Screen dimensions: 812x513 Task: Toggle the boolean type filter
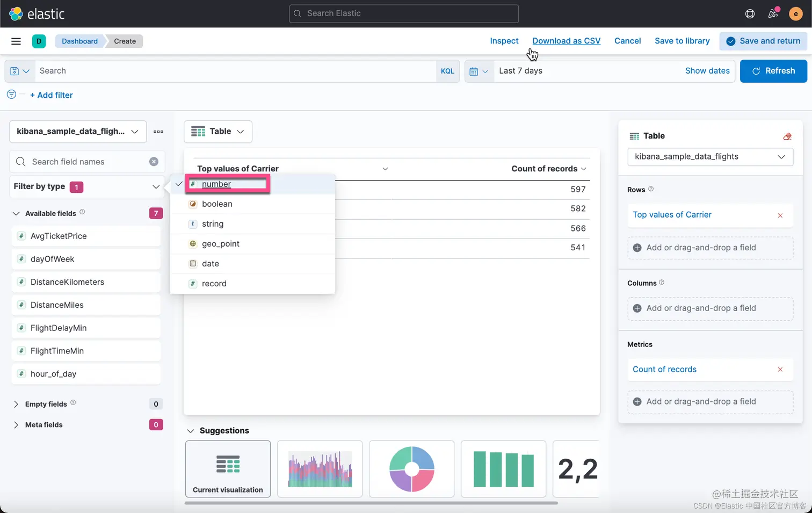click(252, 204)
